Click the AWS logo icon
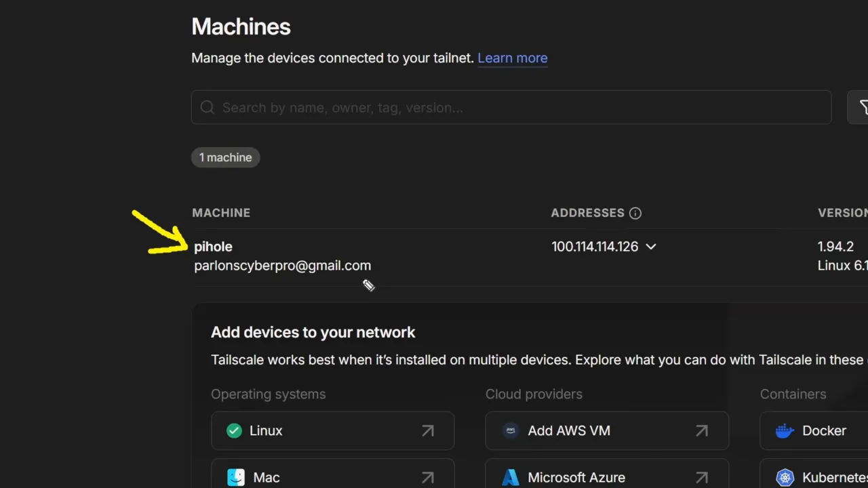The height and width of the screenshot is (488, 868). (x=511, y=430)
